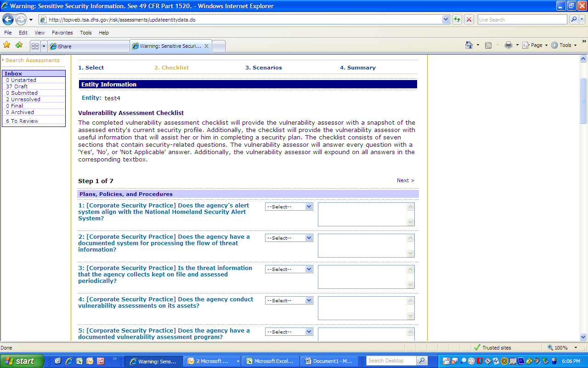The image size is (588, 368).
Task: Open the answer dropdown for question 3
Action: pos(289,270)
